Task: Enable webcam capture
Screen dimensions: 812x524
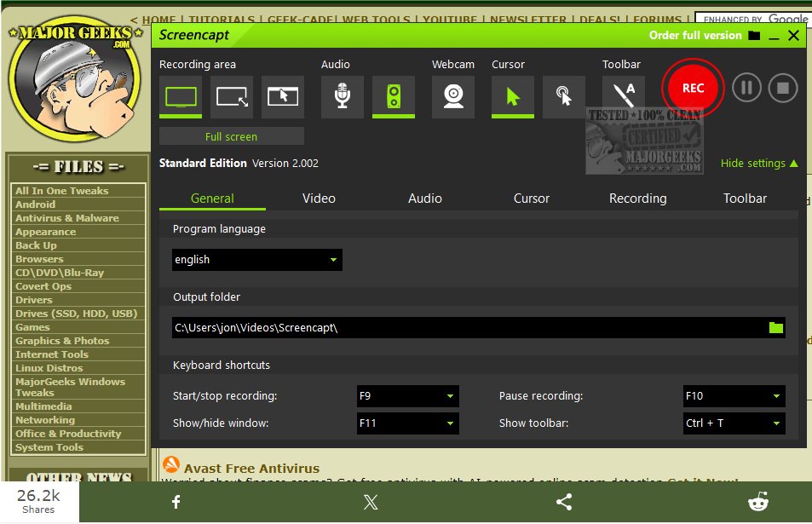Action: click(453, 96)
